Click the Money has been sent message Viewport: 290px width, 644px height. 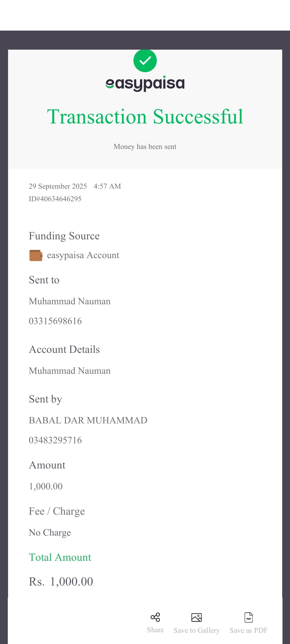pyautogui.click(x=145, y=147)
